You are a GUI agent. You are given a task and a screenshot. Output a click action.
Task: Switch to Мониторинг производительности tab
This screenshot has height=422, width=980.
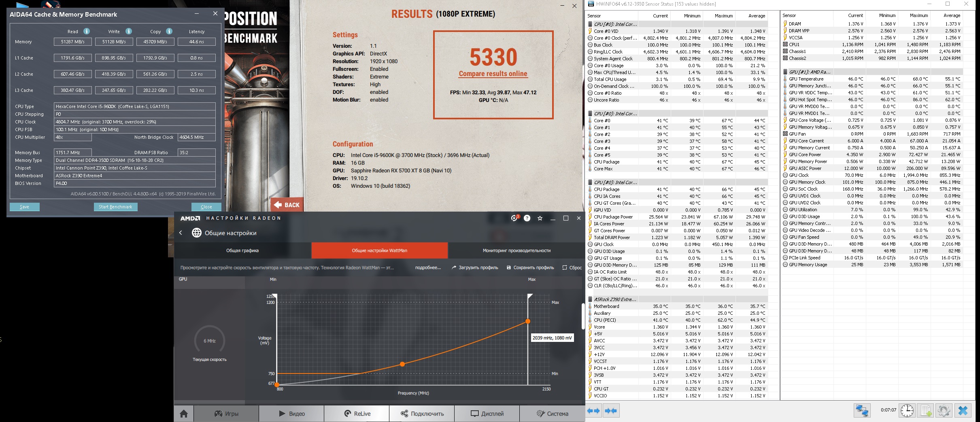click(517, 250)
